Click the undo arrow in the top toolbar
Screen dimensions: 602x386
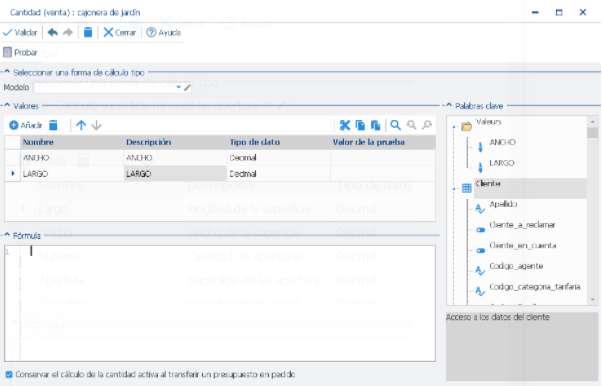pos(53,33)
